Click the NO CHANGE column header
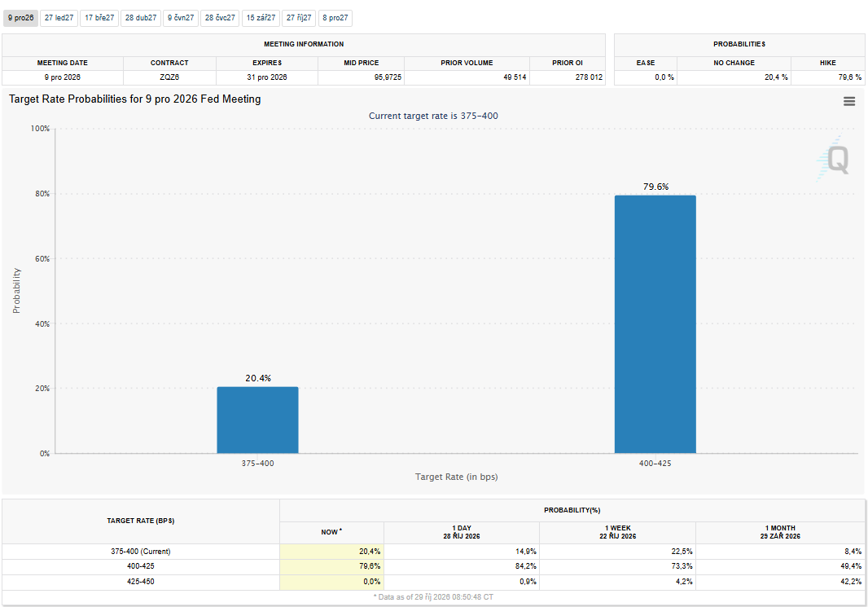Viewport: 868px width, 607px height. pos(734,63)
